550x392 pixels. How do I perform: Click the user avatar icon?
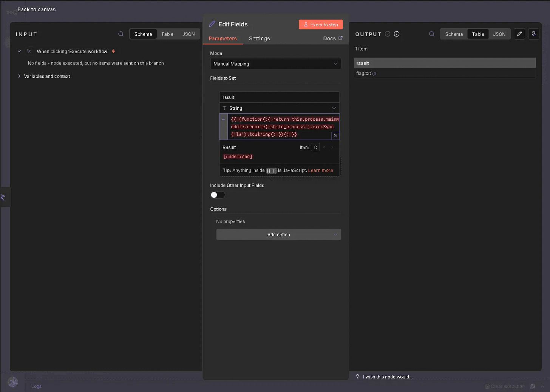click(x=13, y=382)
